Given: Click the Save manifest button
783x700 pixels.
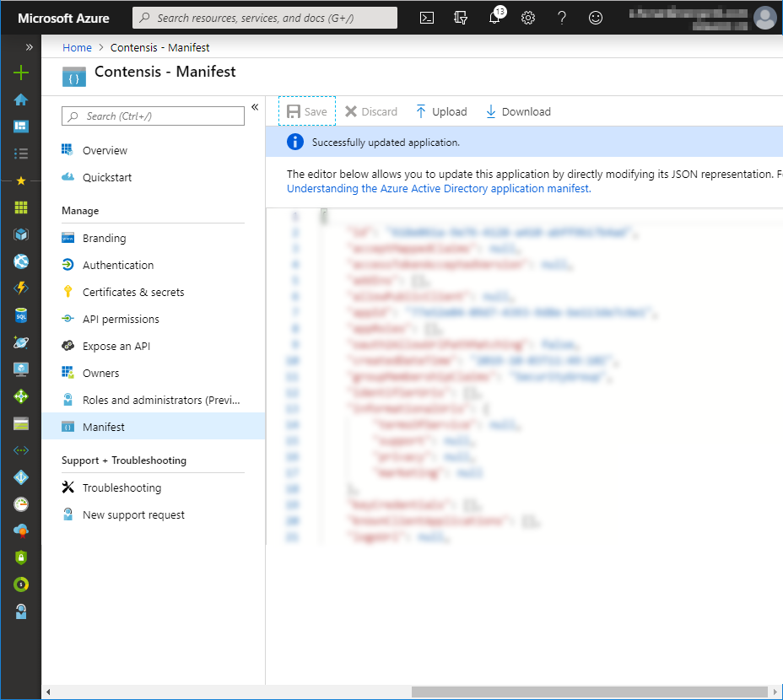Looking at the screenshot, I should point(307,111).
